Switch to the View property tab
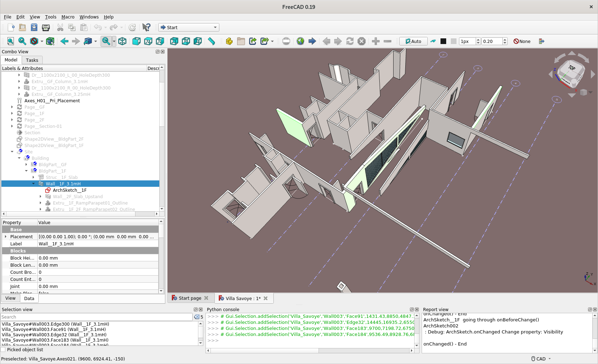This screenshot has width=598, height=364. pos(10,298)
